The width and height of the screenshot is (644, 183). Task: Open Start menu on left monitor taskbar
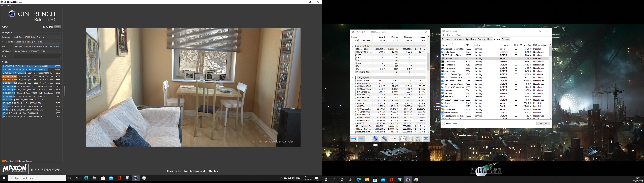click(4, 178)
